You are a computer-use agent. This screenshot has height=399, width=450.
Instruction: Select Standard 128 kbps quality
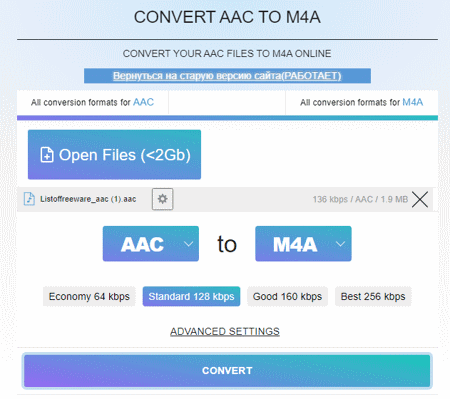(191, 296)
